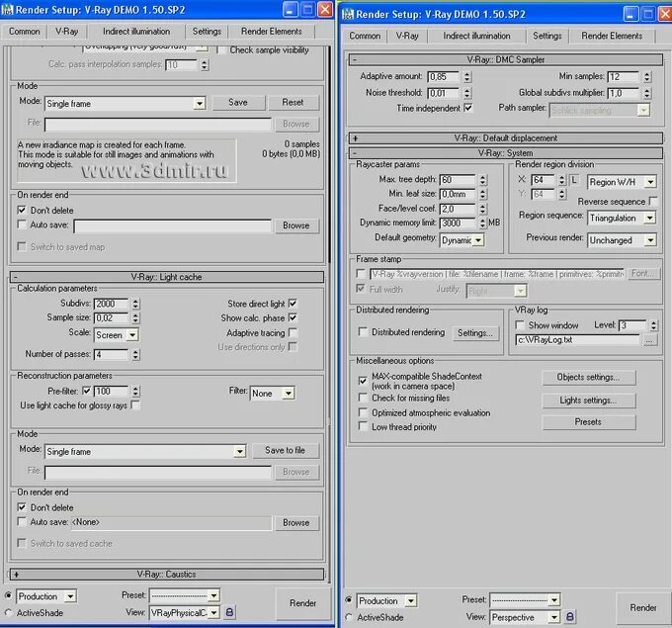
Task: Click the Render button in left window
Action: tap(303, 603)
